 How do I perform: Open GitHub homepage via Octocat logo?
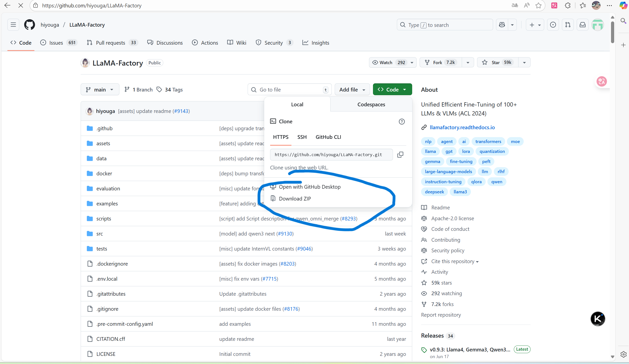(29, 25)
